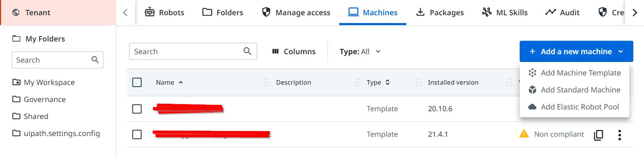This screenshot has height=158, width=644.
Task: Open the three-dot menu for the second machine
Action: 619,135
